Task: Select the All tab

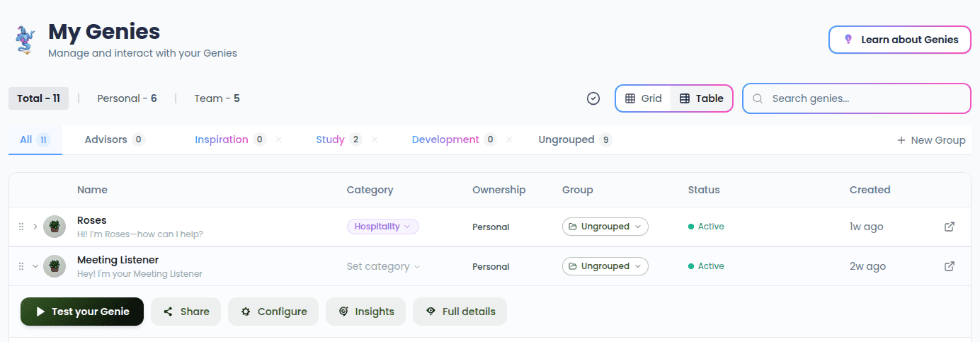Action: coord(35,139)
